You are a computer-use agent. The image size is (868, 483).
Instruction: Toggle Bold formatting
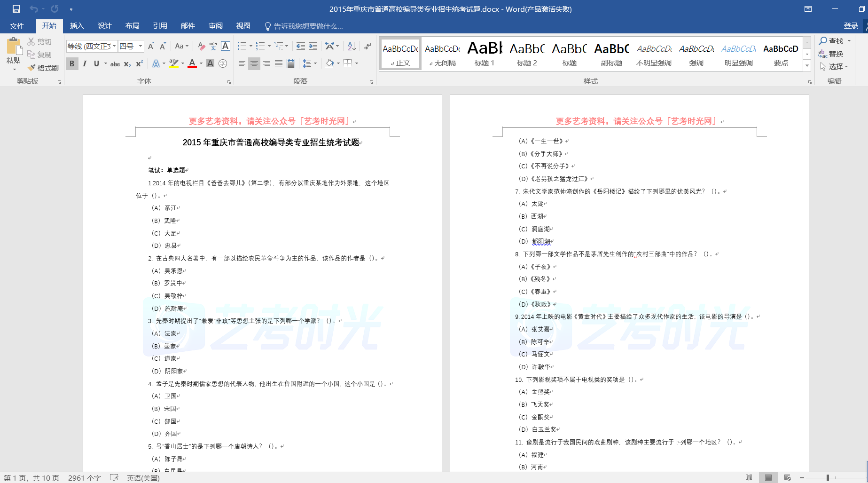[72, 63]
